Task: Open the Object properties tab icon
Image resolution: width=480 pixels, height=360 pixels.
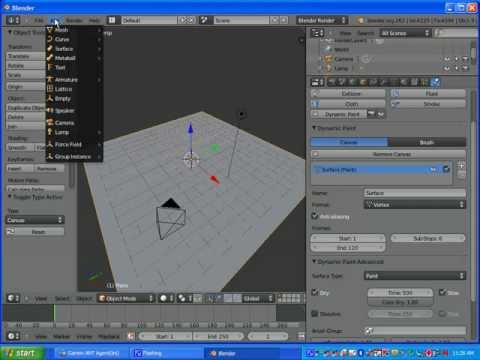Action: 363,82
